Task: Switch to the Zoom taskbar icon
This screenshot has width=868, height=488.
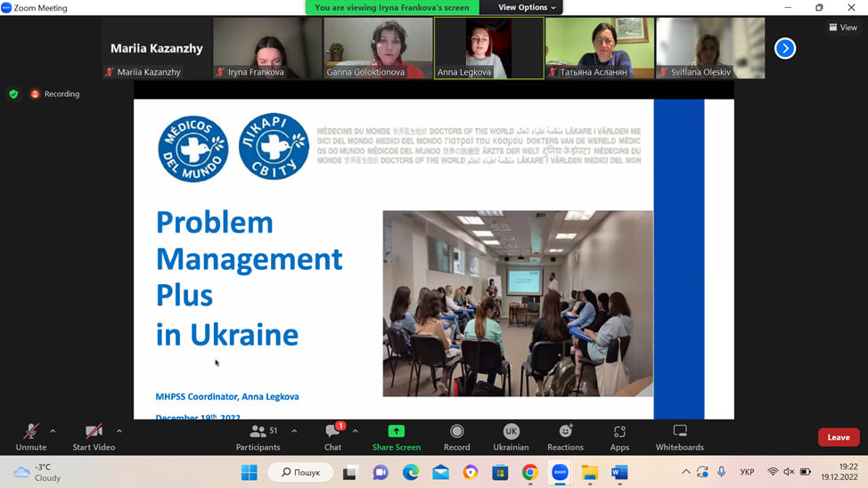Action: pos(561,473)
